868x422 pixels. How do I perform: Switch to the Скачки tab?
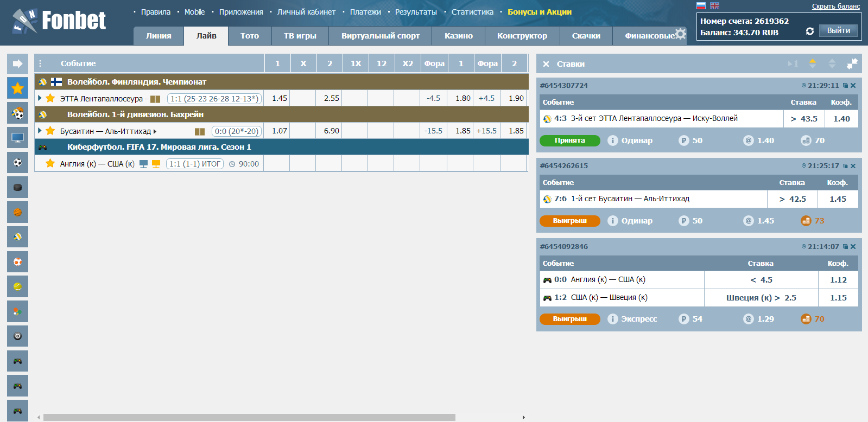[x=586, y=36]
